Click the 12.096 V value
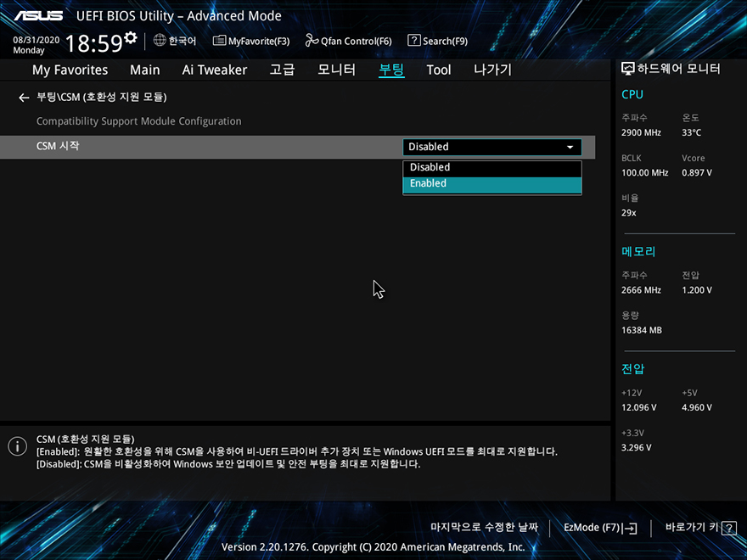This screenshot has height=560, width=747. (x=638, y=407)
